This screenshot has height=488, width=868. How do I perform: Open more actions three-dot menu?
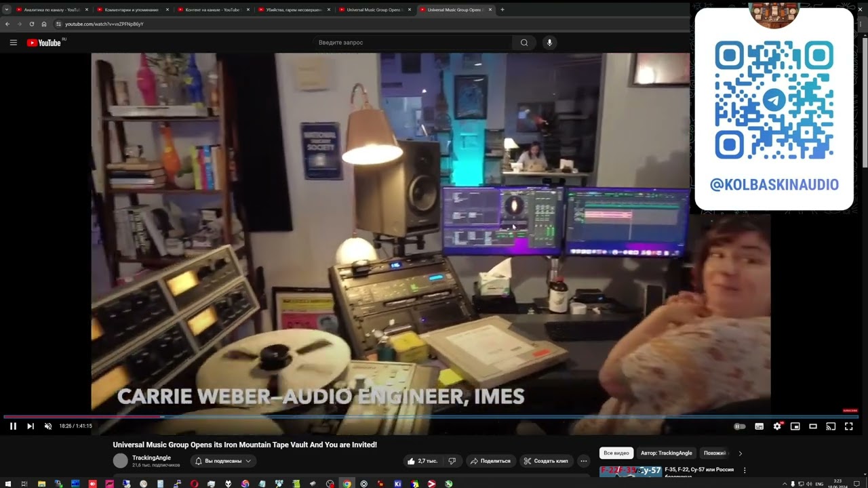point(583,461)
